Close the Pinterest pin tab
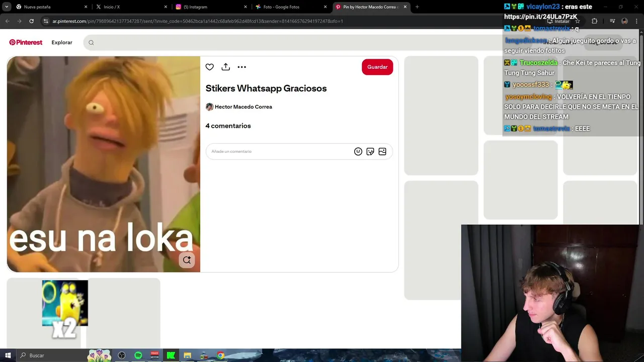 pyautogui.click(x=405, y=7)
